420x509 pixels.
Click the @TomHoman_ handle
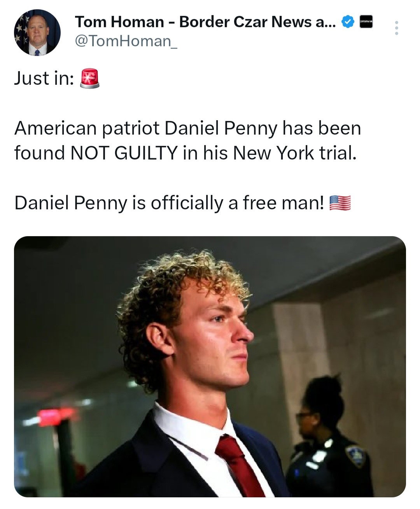126,41
